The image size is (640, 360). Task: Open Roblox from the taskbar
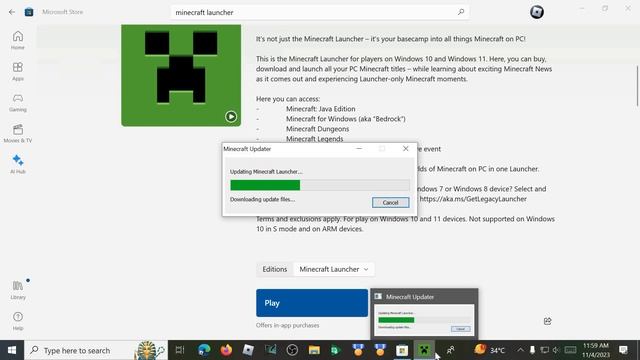(248, 350)
